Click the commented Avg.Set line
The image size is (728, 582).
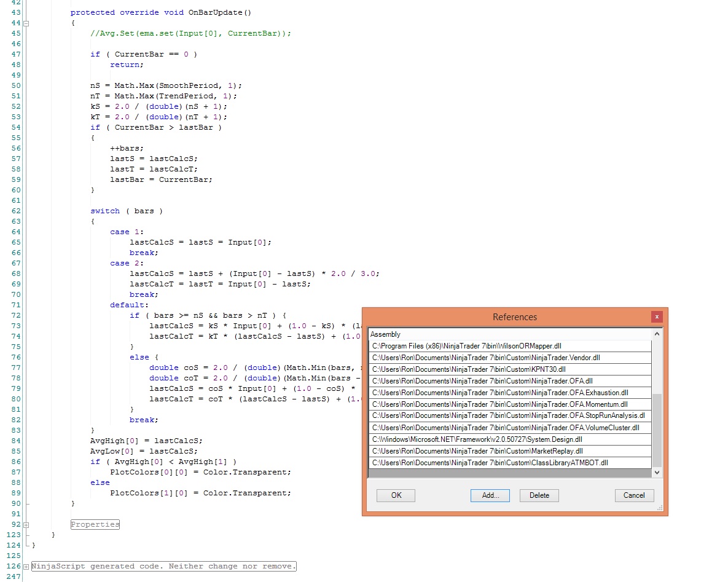(x=191, y=33)
